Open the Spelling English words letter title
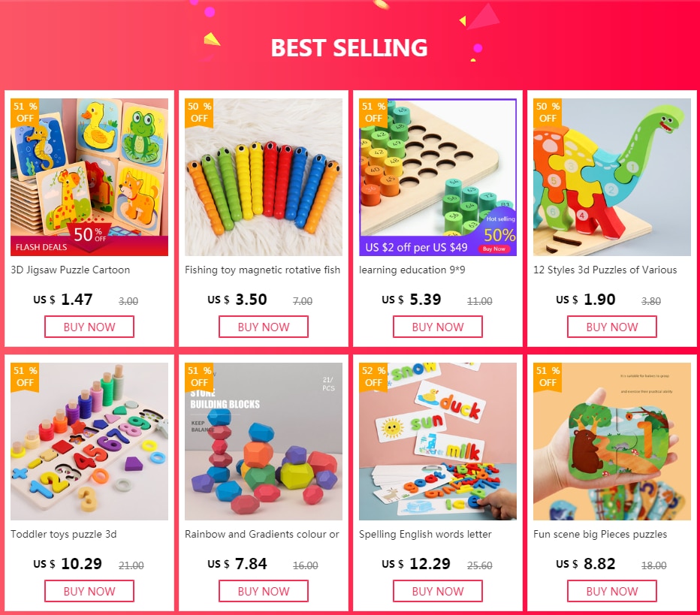Image resolution: width=700 pixels, height=615 pixels. click(x=425, y=534)
